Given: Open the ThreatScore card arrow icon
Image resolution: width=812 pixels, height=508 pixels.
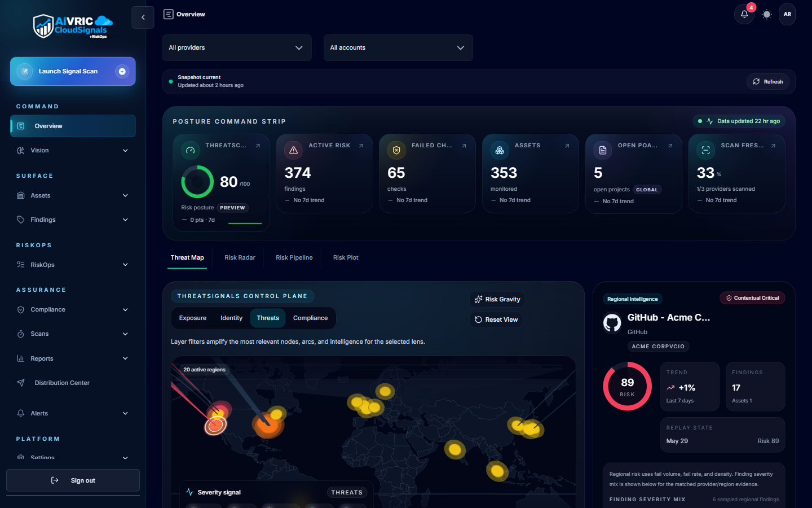Looking at the screenshot, I should pyautogui.click(x=258, y=146).
